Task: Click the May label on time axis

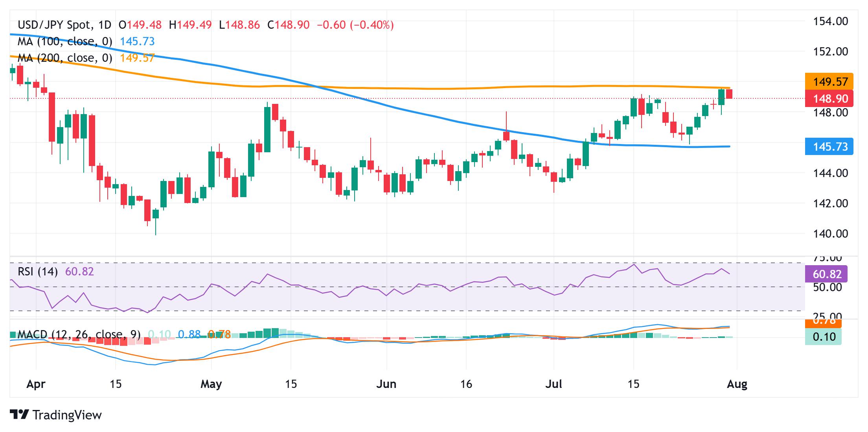Action: (211, 384)
